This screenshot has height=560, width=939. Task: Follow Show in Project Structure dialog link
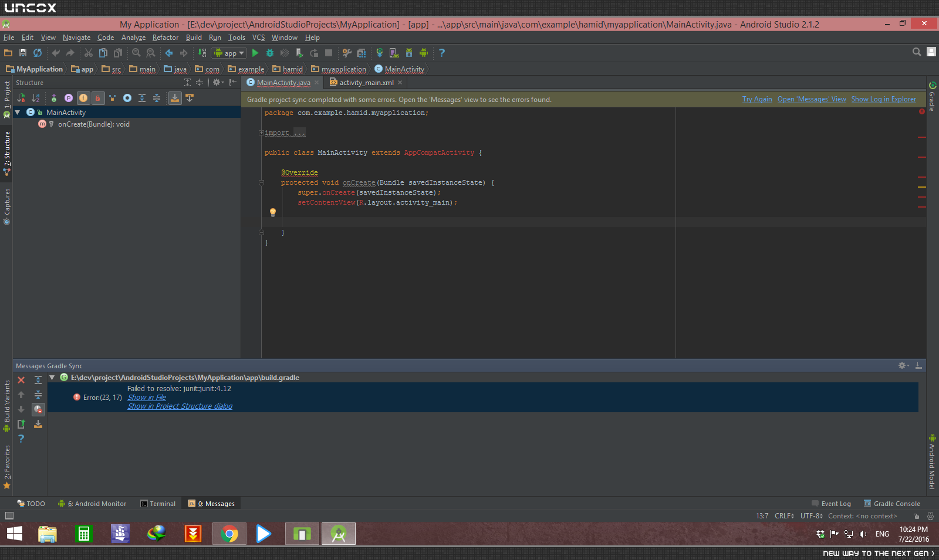[x=180, y=406]
